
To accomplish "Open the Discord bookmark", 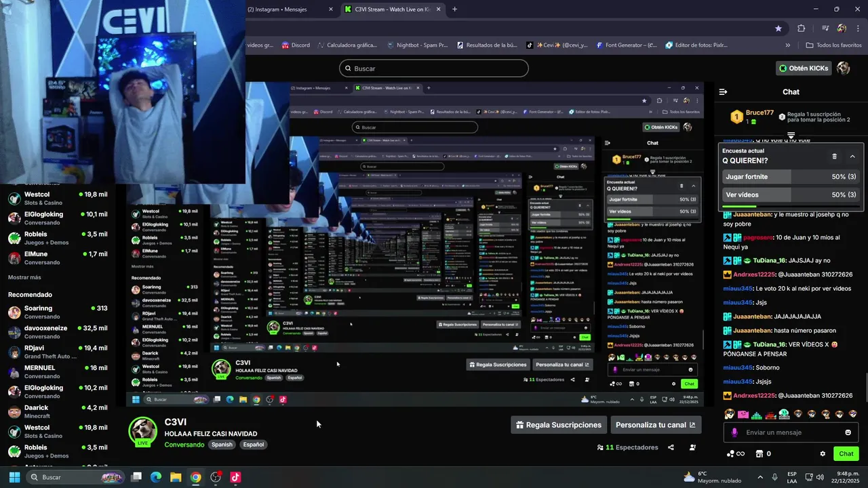I will (296, 45).
